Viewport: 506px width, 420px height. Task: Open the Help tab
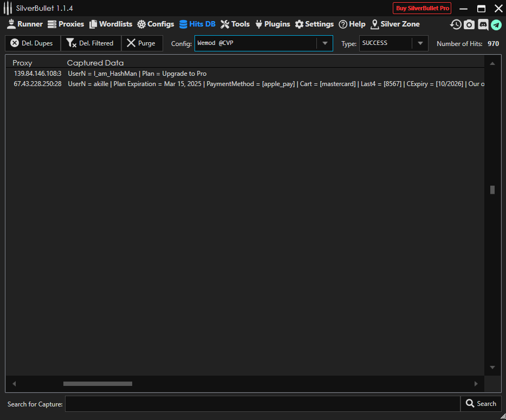click(352, 24)
